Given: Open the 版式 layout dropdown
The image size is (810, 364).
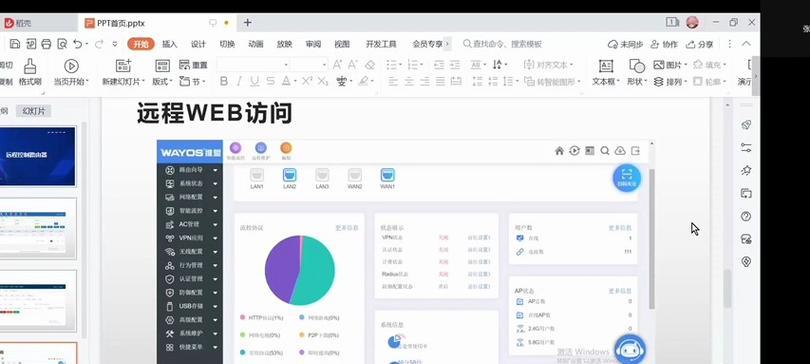Looking at the screenshot, I should [162, 82].
